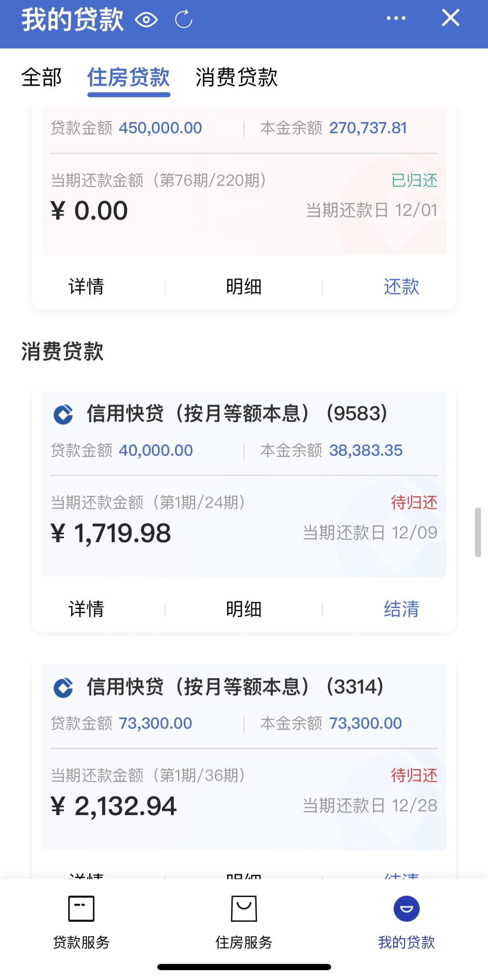This screenshot has height=980, width=488.
Task: View 明细 for loan 9583
Action: pyautogui.click(x=243, y=609)
